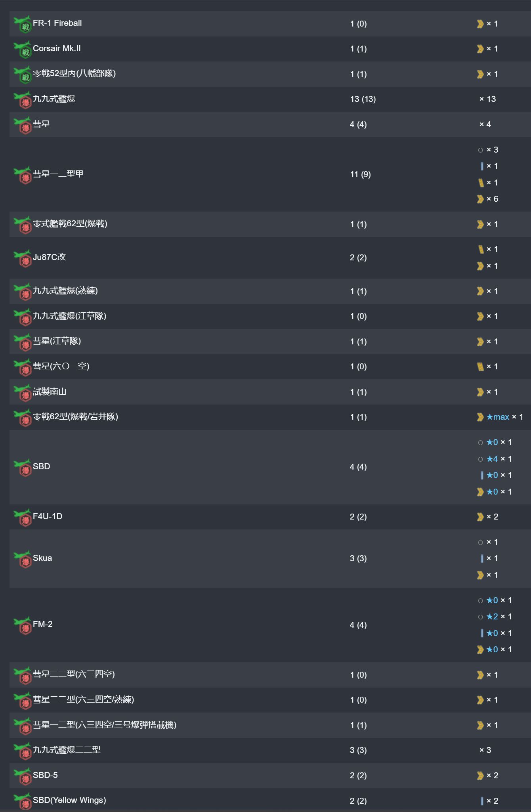Click the blue bar proficiency icon for SBD(Yellow Wings)
This screenshot has width=531, height=812.
[x=482, y=801]
